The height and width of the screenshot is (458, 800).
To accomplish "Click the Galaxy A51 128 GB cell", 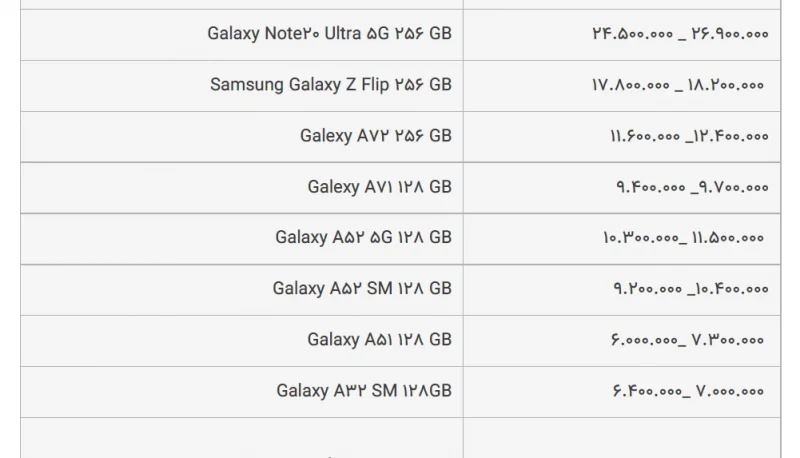I will [x=379, y=340].
